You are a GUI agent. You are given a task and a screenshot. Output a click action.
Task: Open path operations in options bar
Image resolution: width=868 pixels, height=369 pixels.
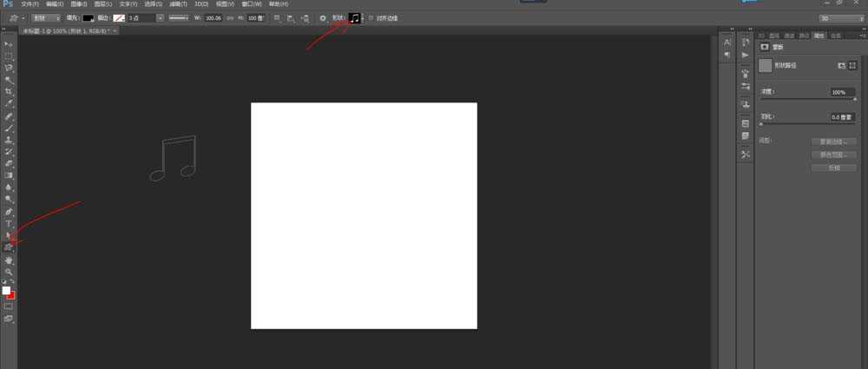[278, 18]
